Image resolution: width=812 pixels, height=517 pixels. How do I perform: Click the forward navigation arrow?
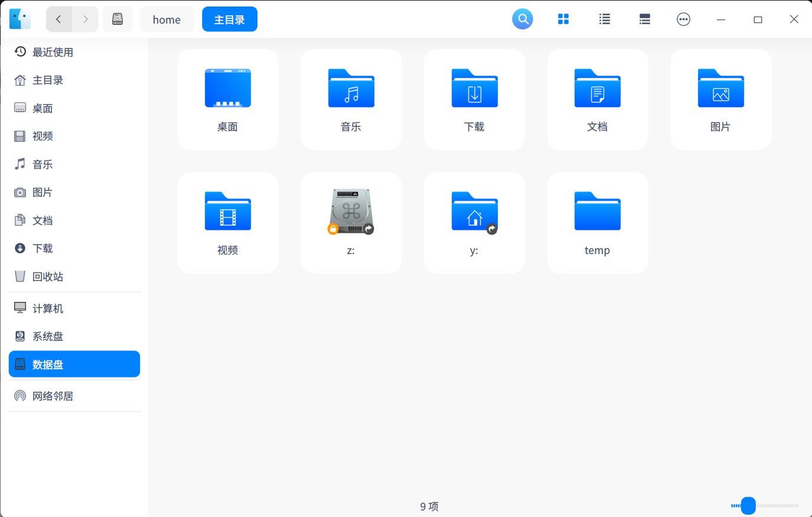point(86,19)
